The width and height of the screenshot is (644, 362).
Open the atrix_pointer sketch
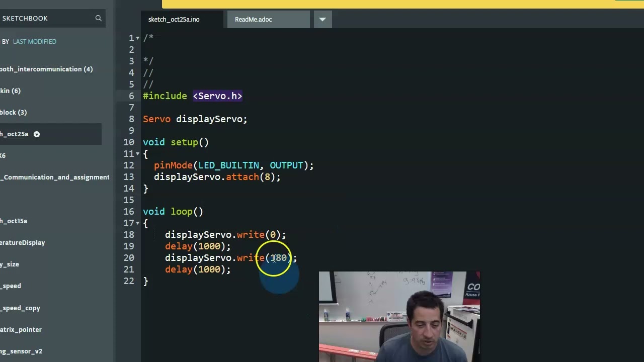pyautogui.click(x=21, y=329)
